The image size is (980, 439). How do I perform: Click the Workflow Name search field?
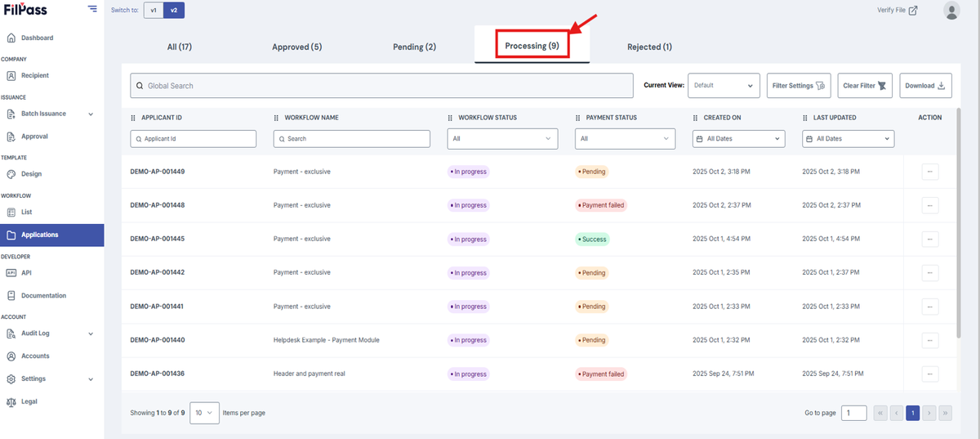coord(351,139)
